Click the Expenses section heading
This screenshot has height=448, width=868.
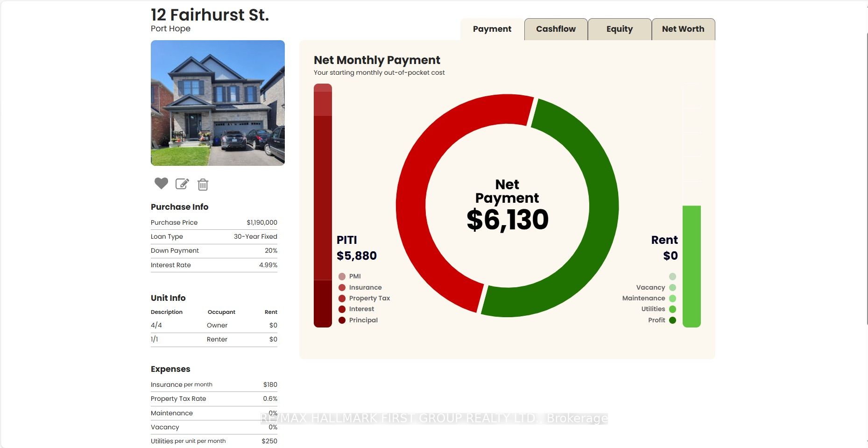170,369
